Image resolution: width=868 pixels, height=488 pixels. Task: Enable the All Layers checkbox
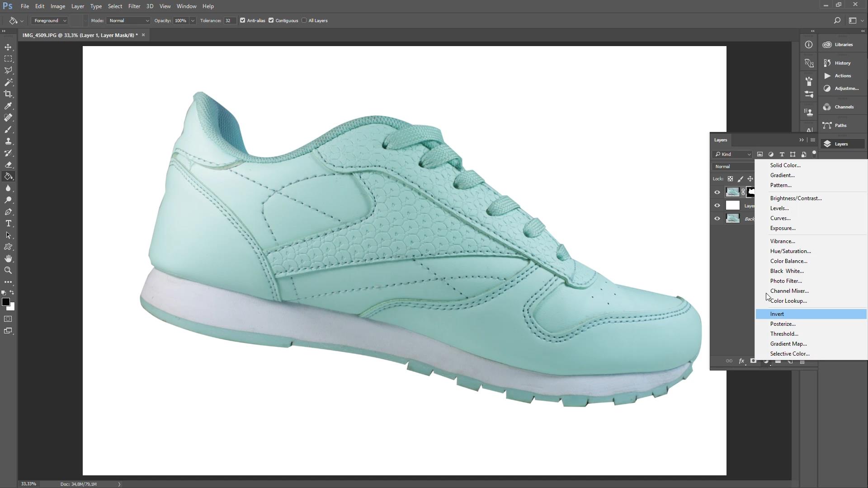(x=304, y=20)
